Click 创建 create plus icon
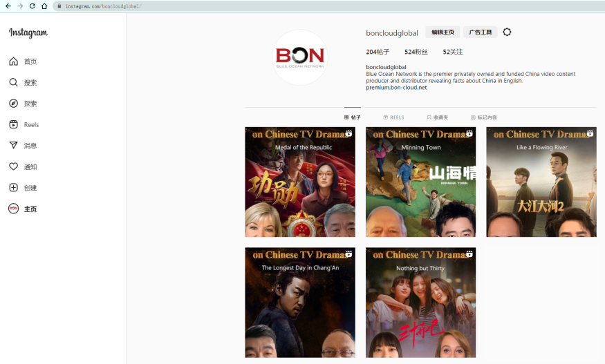Viewport: 605px width, 364px height. (14, 187)
